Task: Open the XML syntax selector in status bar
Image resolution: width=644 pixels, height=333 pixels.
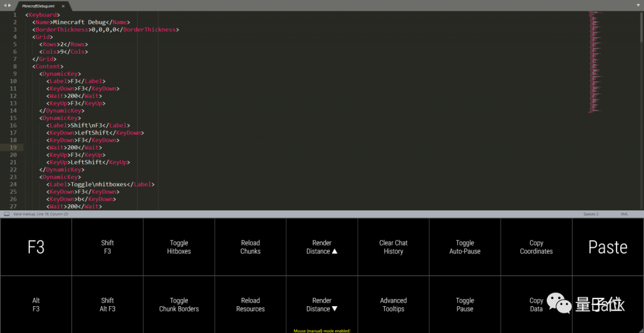Action: pyautogui.click(x=624, y=214)
